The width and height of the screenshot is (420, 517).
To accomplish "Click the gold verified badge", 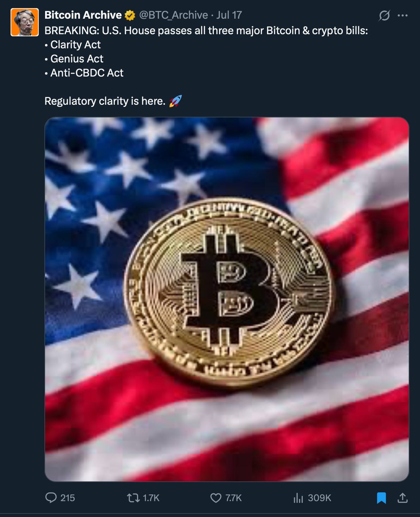I will (x=130, y=15).
